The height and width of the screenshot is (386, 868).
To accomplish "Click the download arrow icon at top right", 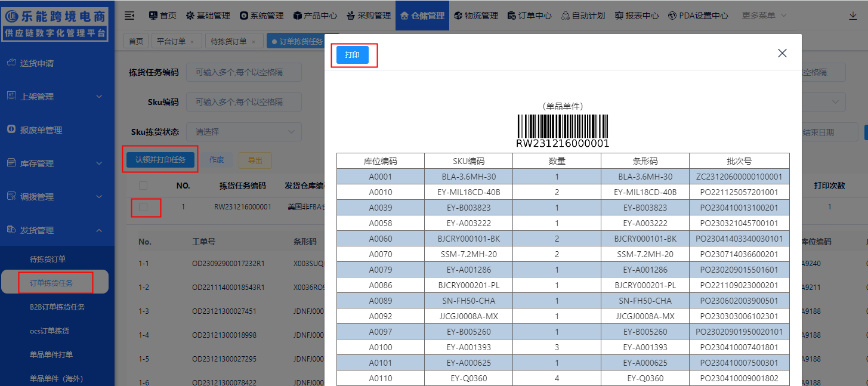I will click(x=852, y=16).
